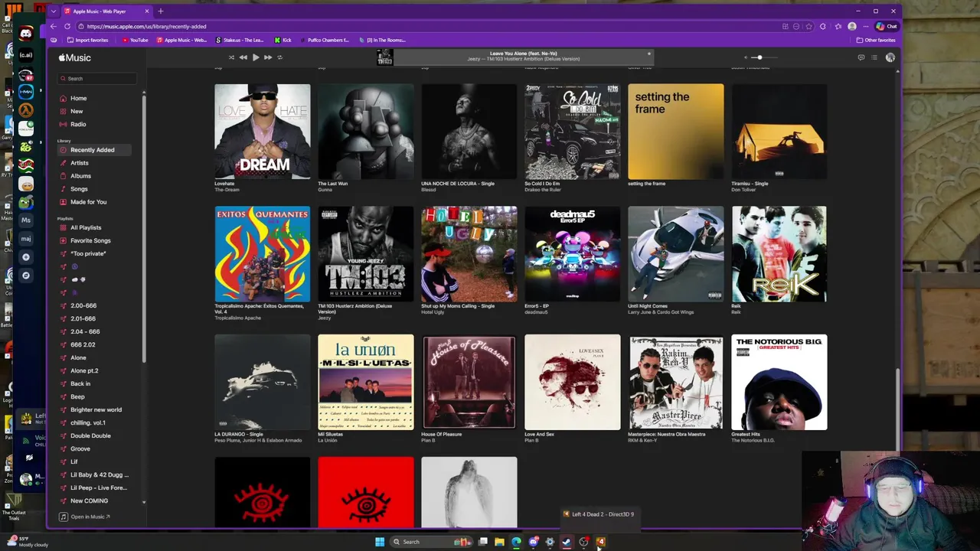Open the Reik album cover
Image resolution: width=980 pixels, height=551 pixels.
[779, 253]
